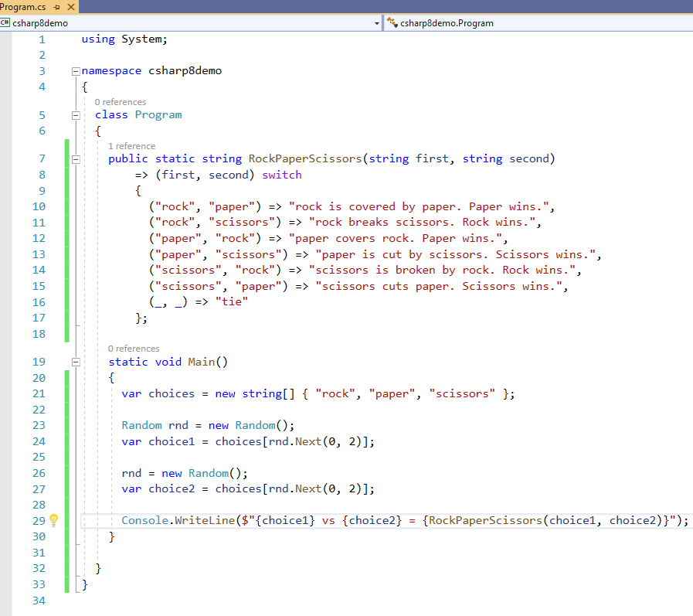Screen dimensions: 693x616
Task: Click the RockPaperScissors method name on line 7
Action: click(305, 158)
